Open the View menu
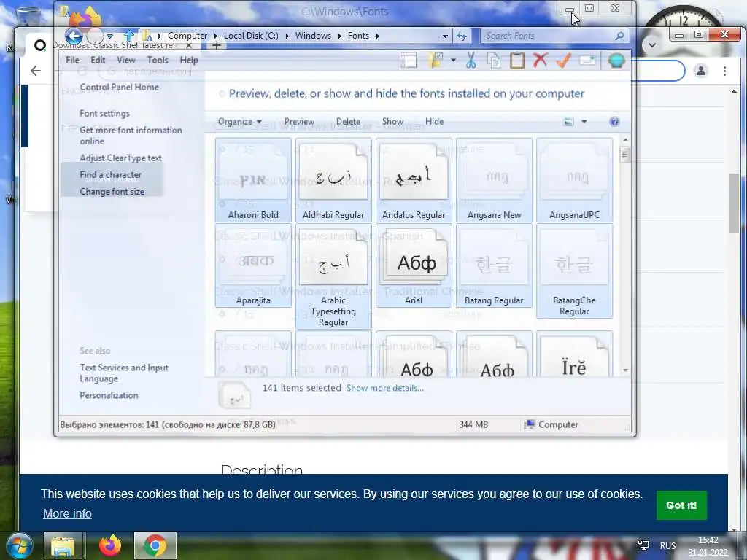The image size is (747, 560). 125,60
